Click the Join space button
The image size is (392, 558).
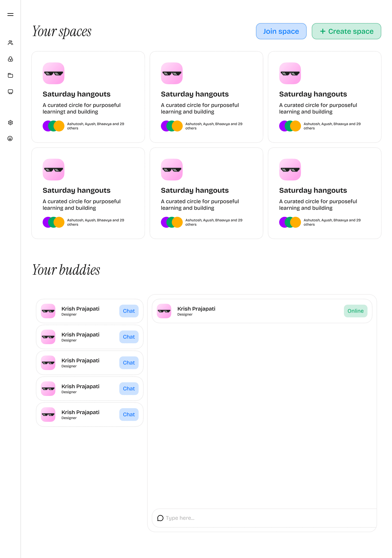click(281, 31)
